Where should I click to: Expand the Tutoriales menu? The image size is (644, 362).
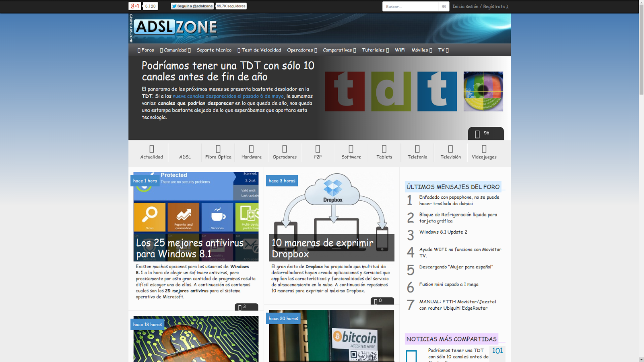(376, 50)
